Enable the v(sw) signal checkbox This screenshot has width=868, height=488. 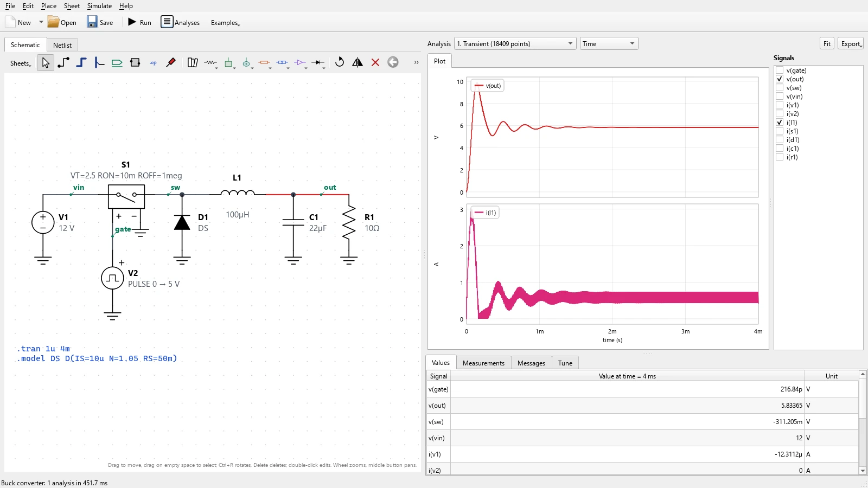780,88
